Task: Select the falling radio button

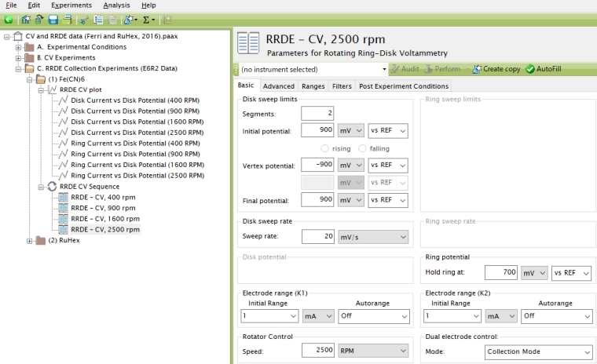Action: click(x=362, y=149)
